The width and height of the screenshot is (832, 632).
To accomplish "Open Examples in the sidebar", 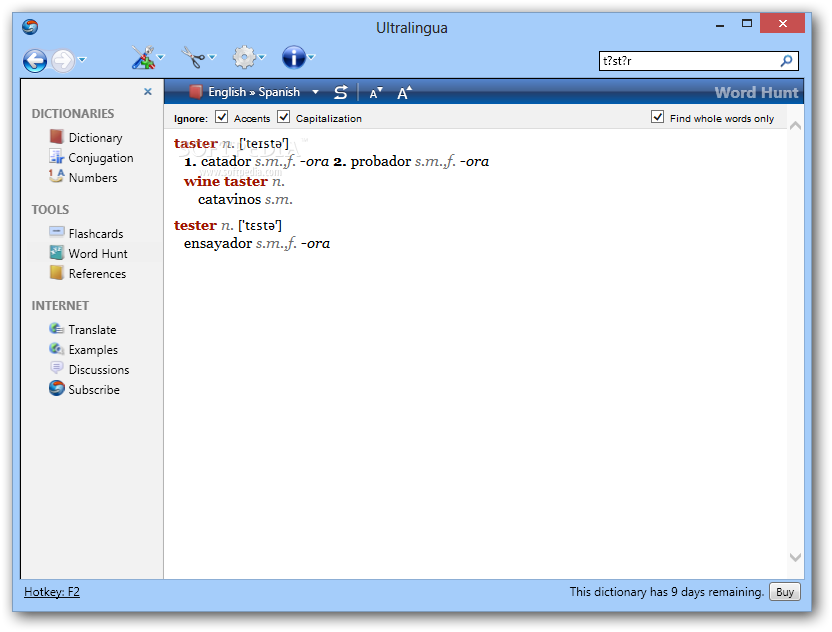I will pos(93,350).
